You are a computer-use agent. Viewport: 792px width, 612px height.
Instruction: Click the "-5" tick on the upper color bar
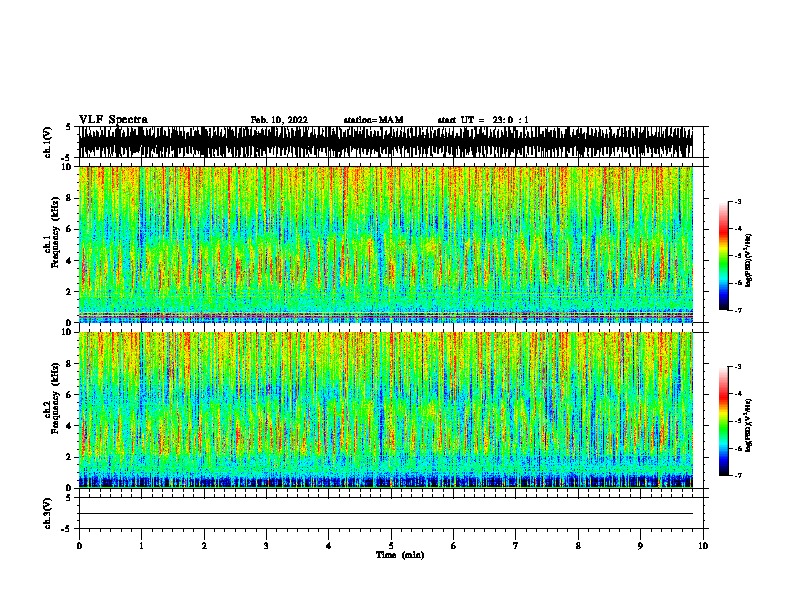tap(737, 256)
